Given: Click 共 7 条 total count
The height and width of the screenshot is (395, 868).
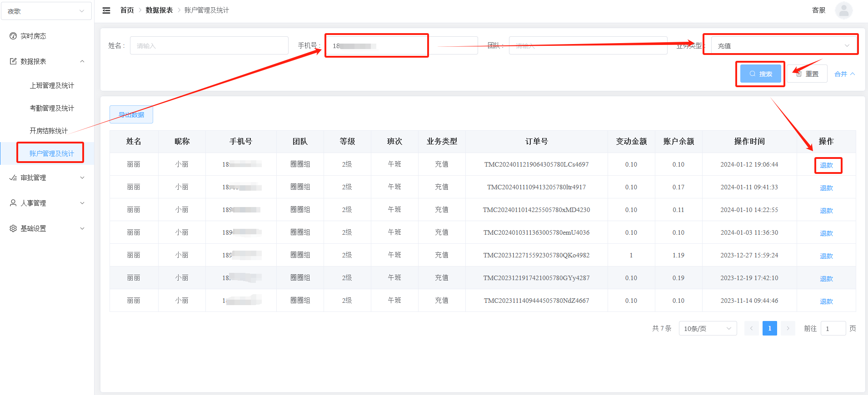Looking at the screenshot, I should click(662, 328).
